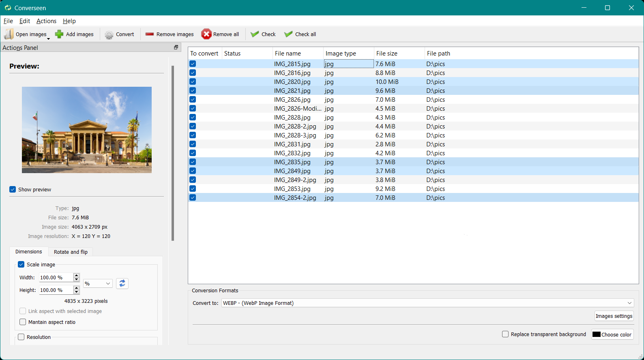Undock the Actions Panel with float icon
Screen dimensions: 644x360
[176, 47]
